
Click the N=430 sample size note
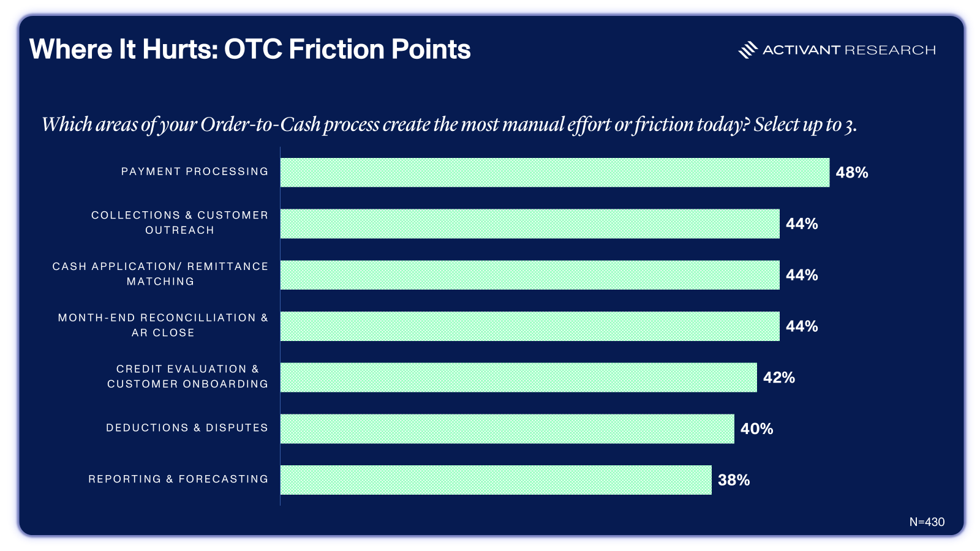[927, 522]
